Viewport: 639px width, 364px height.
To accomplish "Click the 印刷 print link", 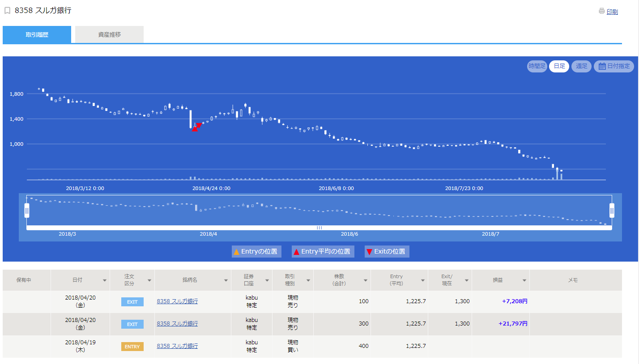I will pos(612,12).
